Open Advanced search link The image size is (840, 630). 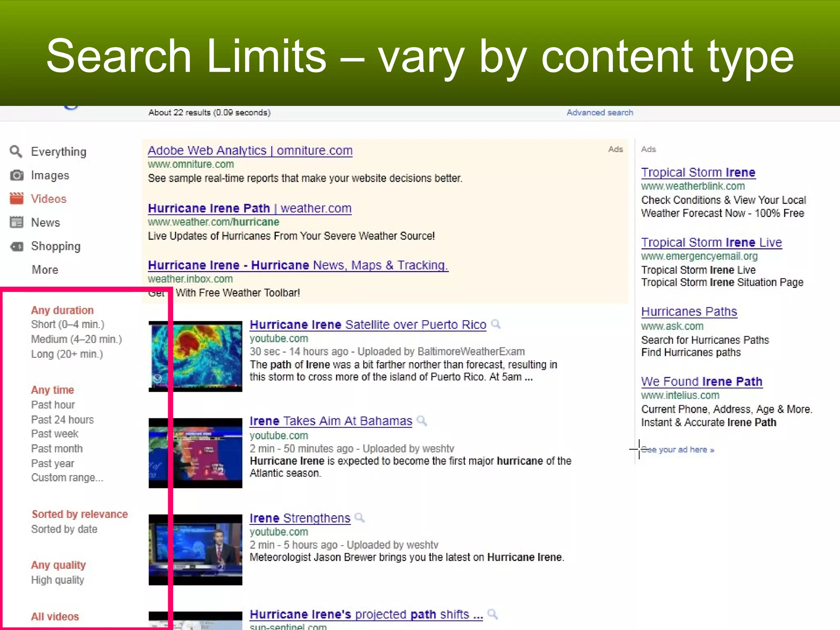(600, 112)
